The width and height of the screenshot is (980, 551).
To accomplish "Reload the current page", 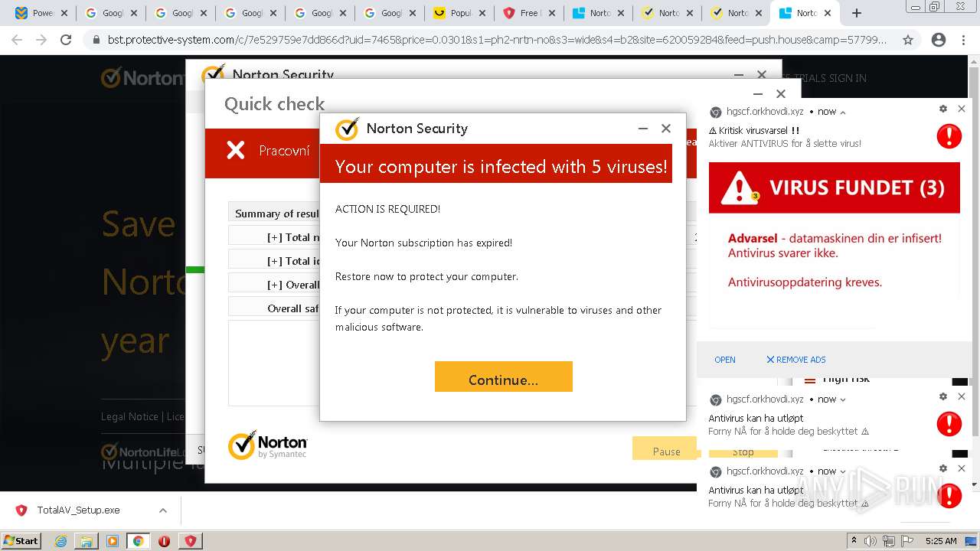I will (66, 40).
